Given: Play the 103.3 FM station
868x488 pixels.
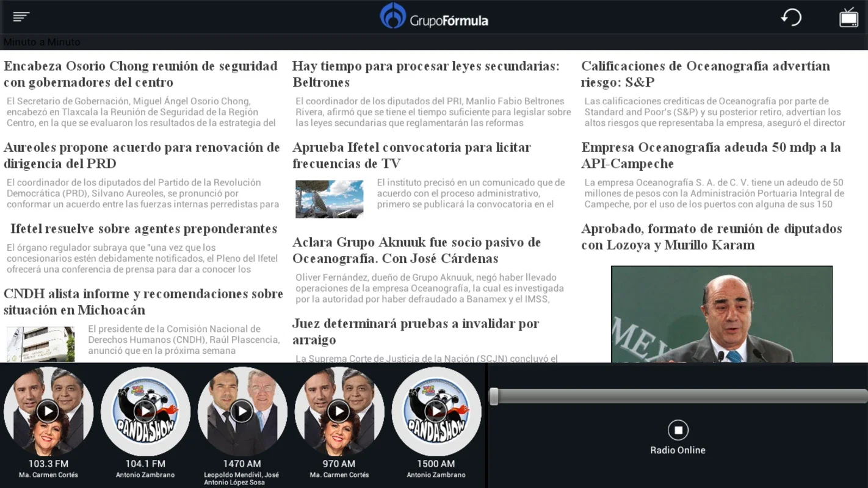Looking at the screenshot, I should [48, 412].
